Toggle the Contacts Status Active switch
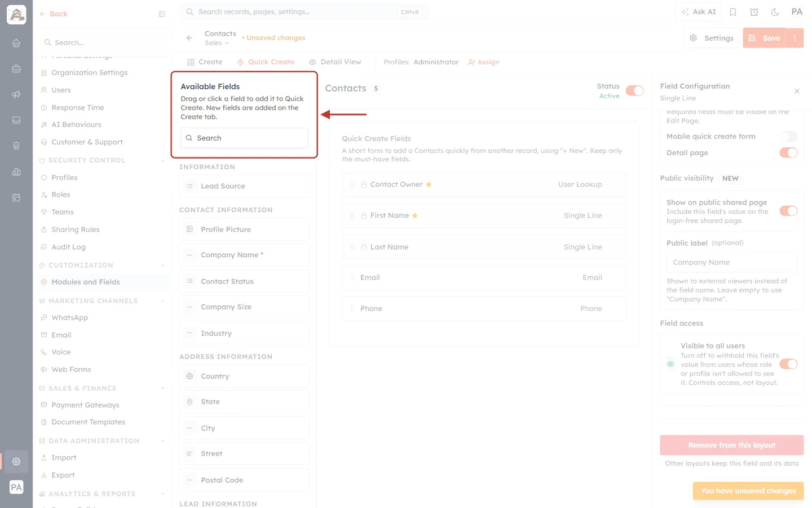The image size is (812, 508). (635, 91)
